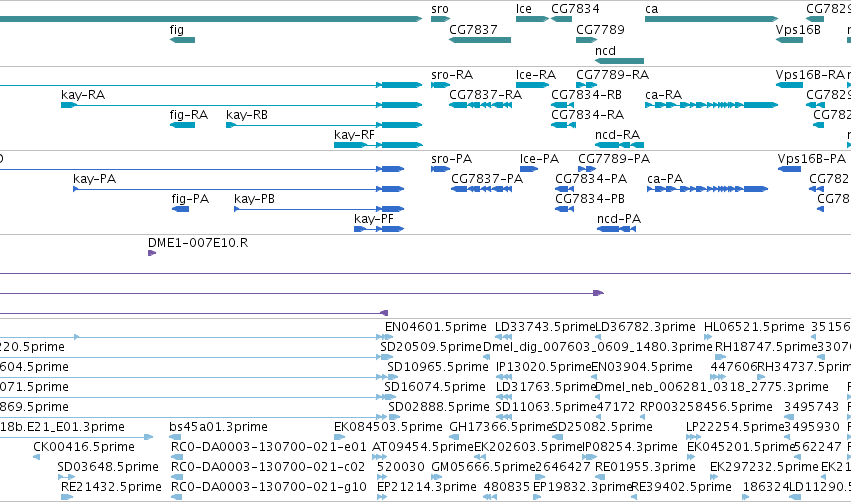Screen dimensions: 851x502
Task: Click the kay-PF protein label
Action: [x=374, y=220]
